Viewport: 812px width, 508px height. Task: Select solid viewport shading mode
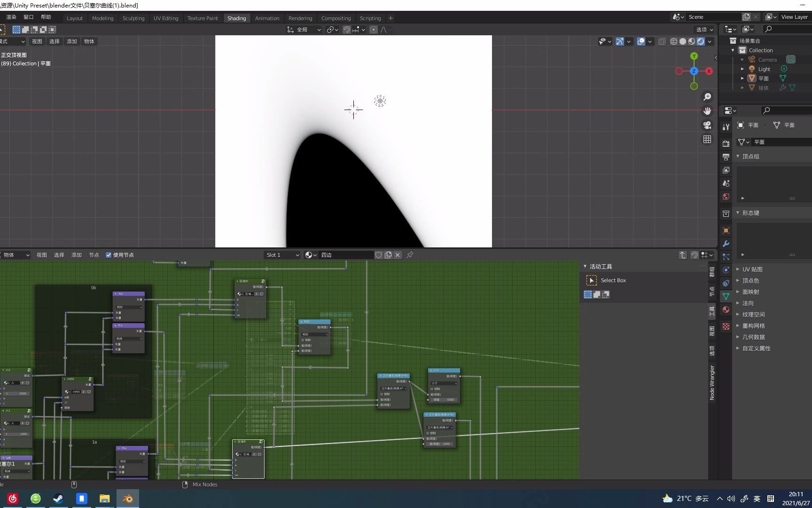click(682, 41)
